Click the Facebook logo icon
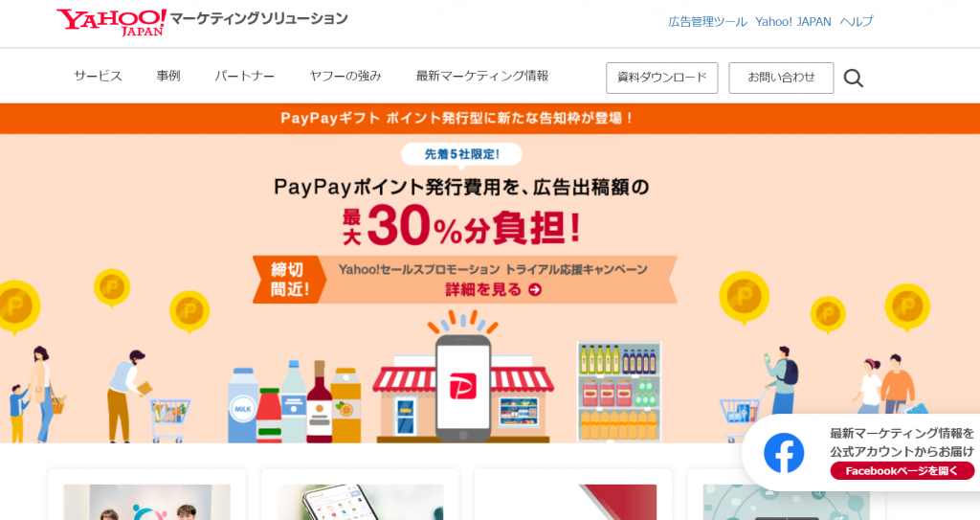 point(784,453)
